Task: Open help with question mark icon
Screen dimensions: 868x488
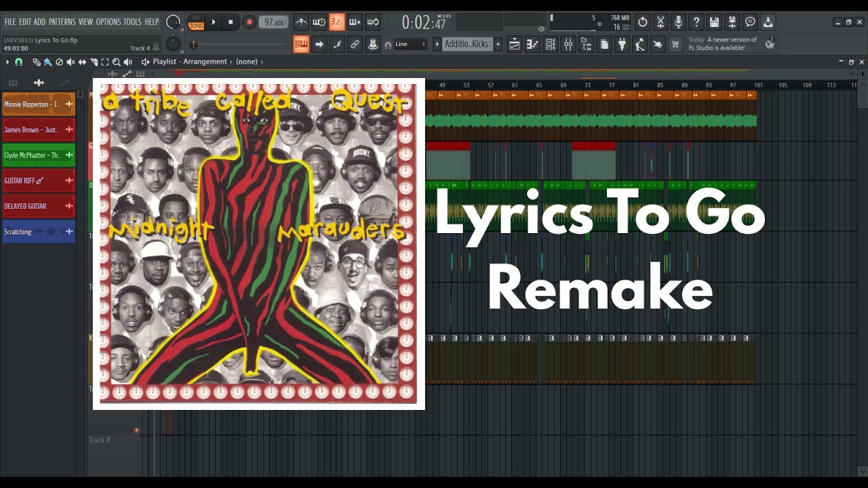Action: click(696, 22)
